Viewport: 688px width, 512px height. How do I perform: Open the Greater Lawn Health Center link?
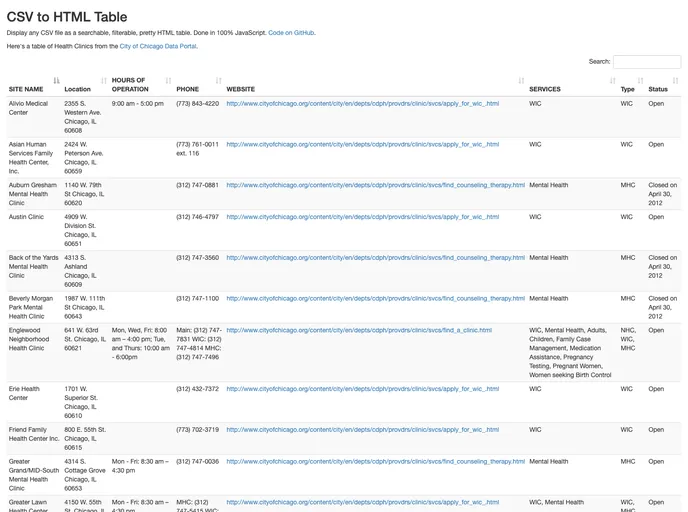[362, 502]
